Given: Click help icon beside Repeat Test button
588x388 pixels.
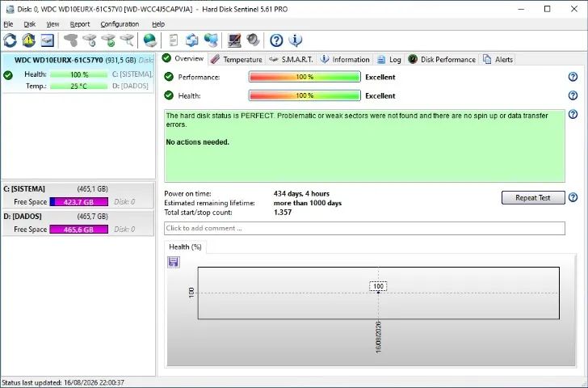Looking at the screenshot, I should (x=573, y=197).
